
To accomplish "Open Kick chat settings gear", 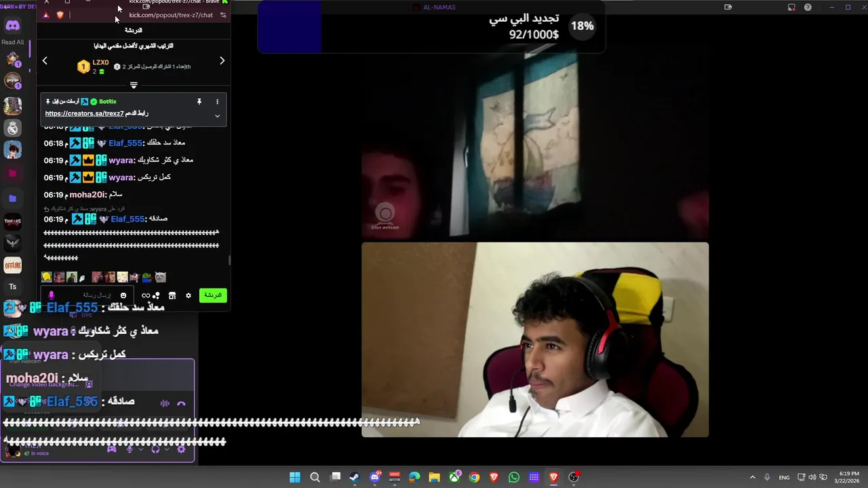I will point(189,296).
